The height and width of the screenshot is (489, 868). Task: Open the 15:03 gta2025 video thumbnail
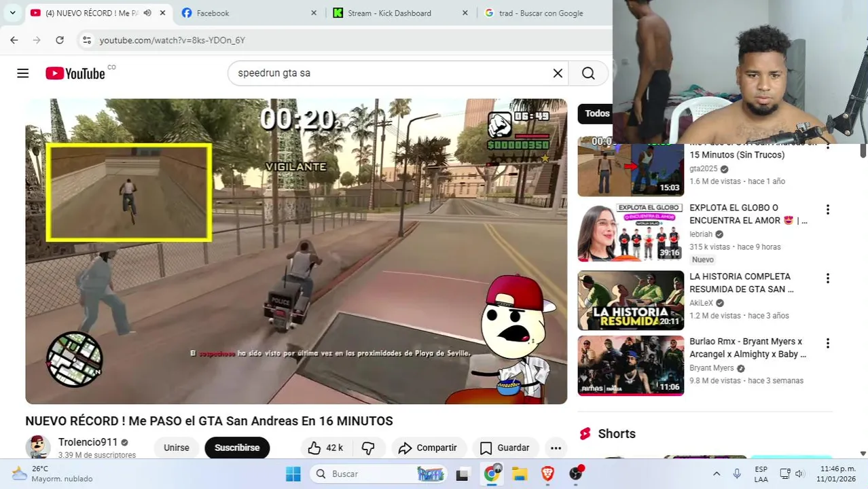tap(630, 167)
